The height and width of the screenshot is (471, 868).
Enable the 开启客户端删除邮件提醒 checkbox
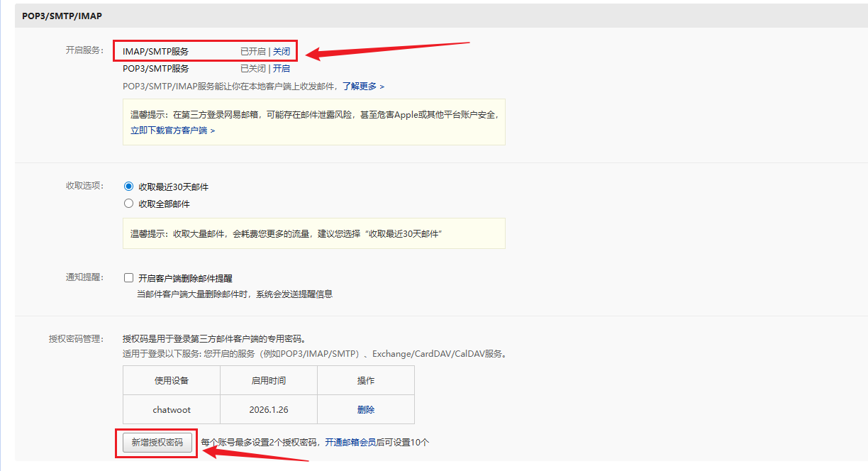tap(128, 278)
